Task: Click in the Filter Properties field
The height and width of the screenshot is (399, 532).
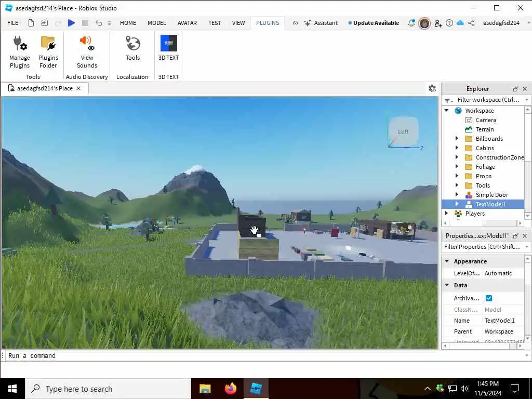Action: 482,247
